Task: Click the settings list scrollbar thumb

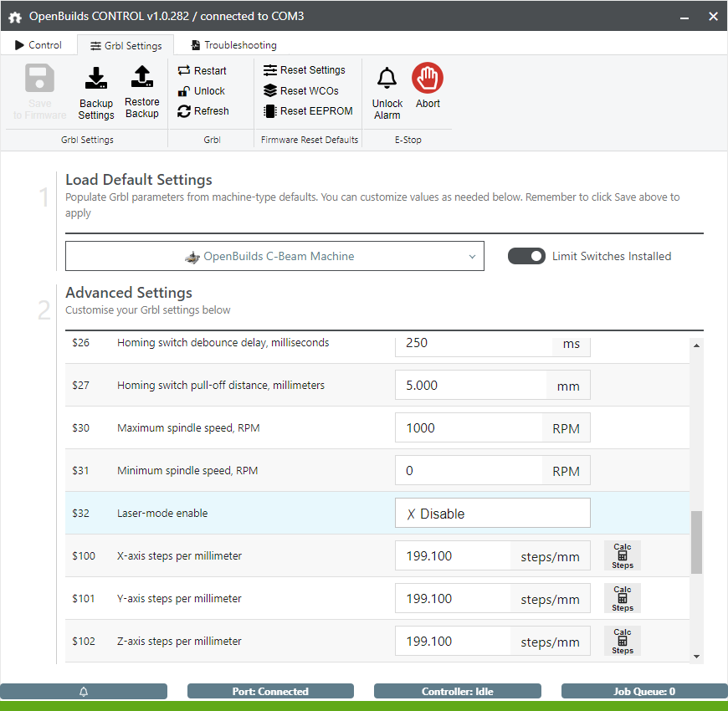Action: pos(696,542)
